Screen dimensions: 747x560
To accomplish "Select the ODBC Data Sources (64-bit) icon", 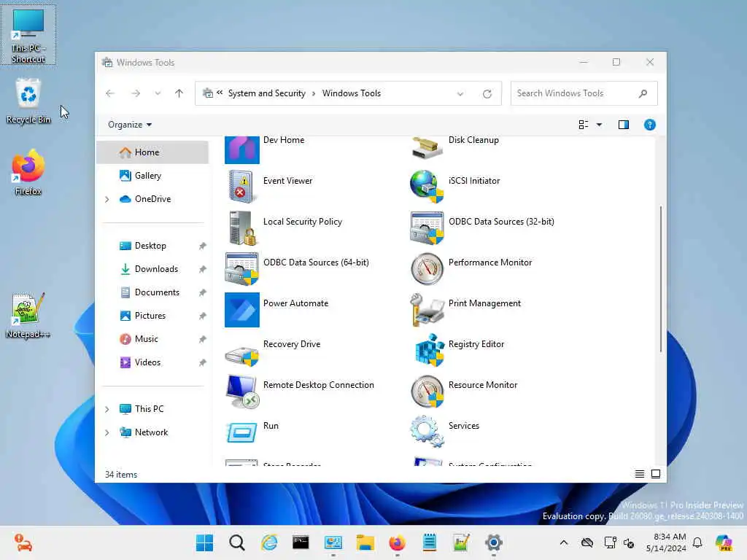I will [241, 268].
